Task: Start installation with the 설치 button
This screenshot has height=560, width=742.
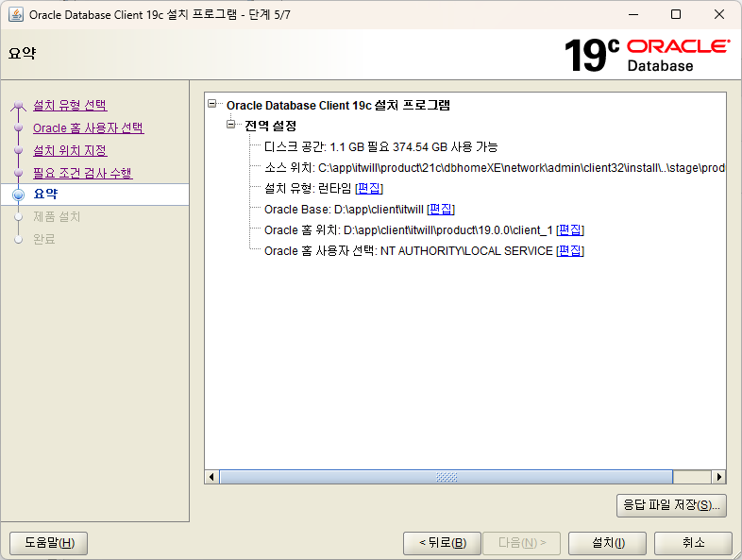Action: click(608, 543)
